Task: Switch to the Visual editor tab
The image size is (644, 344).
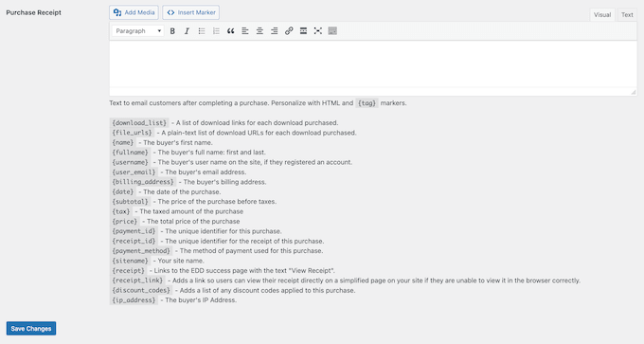Action: [x=602, y=15]
